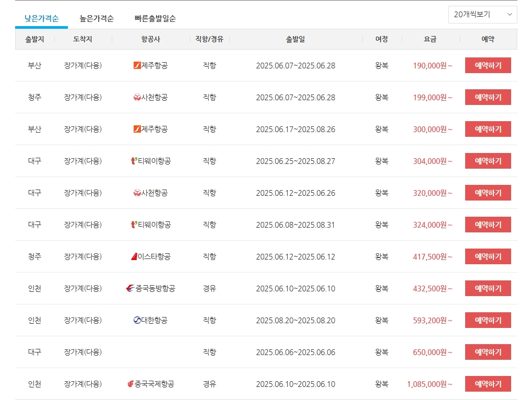Reserve the 320,000원 Daegu Sichuan Airlines flight
The image size is (532, 400).
488,193
